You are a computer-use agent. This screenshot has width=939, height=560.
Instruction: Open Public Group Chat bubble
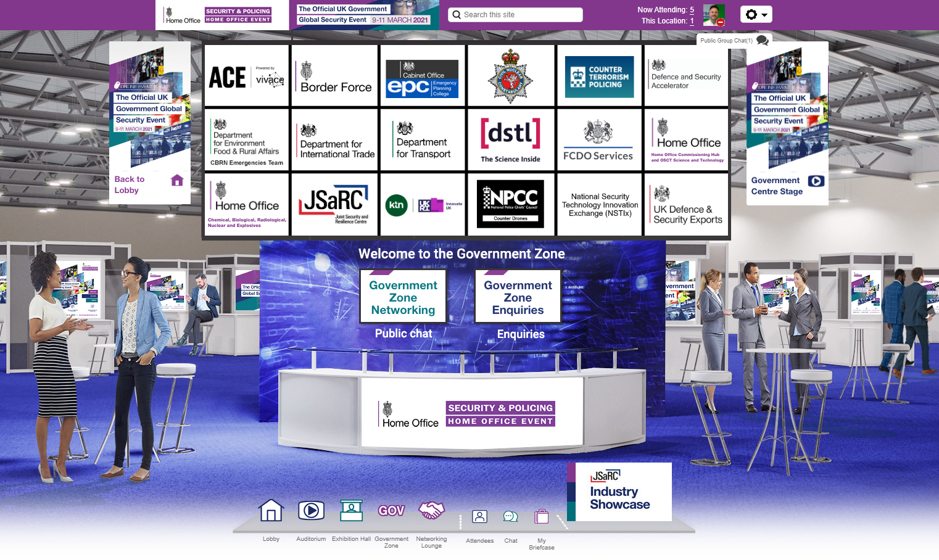(763, 41)
